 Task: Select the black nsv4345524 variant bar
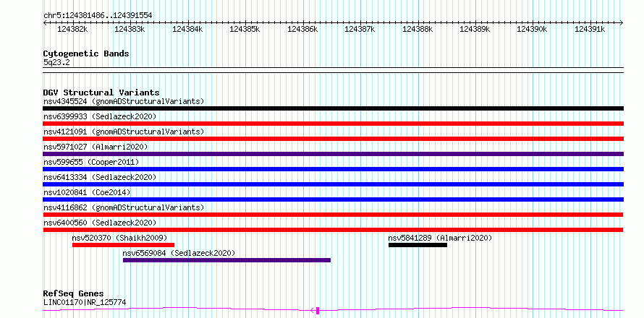click(x=333, y=108)
